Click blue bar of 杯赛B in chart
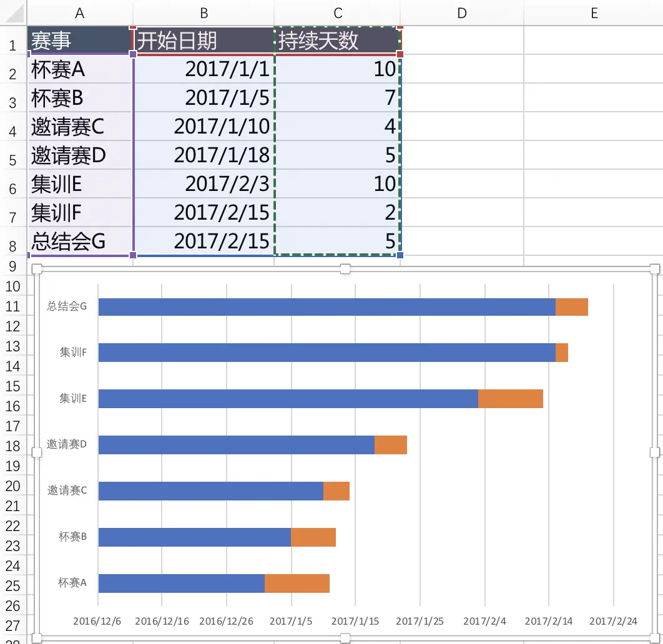 click(195, 537)
